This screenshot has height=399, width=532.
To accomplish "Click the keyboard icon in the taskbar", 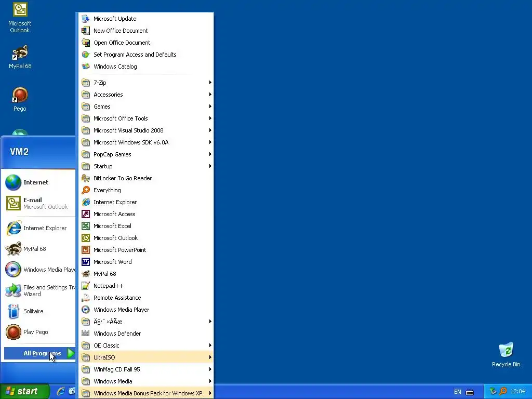I will pos(470,392).
